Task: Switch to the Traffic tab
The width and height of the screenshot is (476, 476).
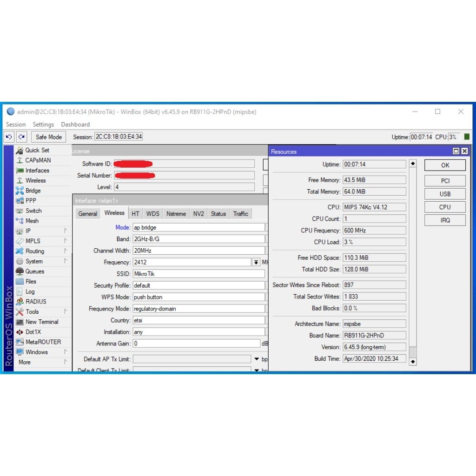Action: click(x=241, y=214)
